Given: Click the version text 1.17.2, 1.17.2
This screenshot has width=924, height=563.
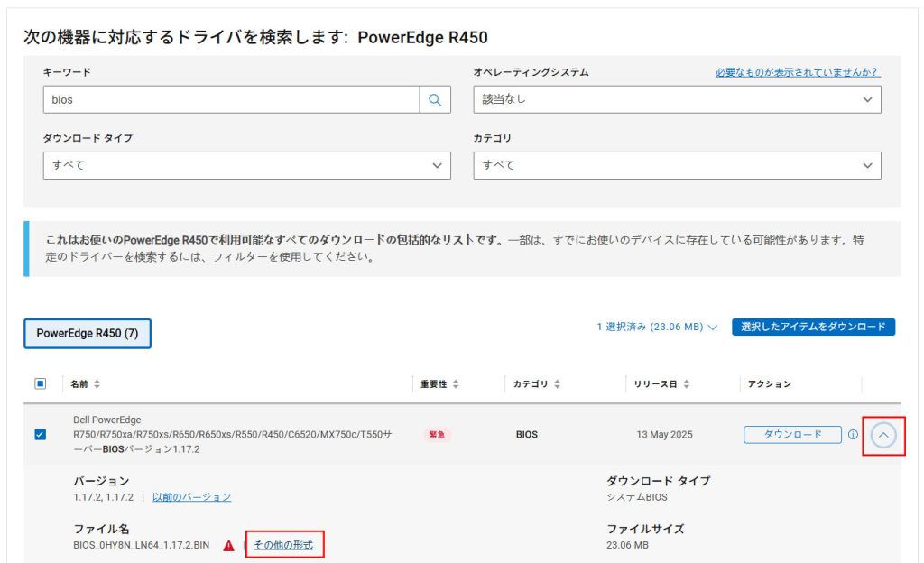Looking at the screenshot, I should coord(103,497).
